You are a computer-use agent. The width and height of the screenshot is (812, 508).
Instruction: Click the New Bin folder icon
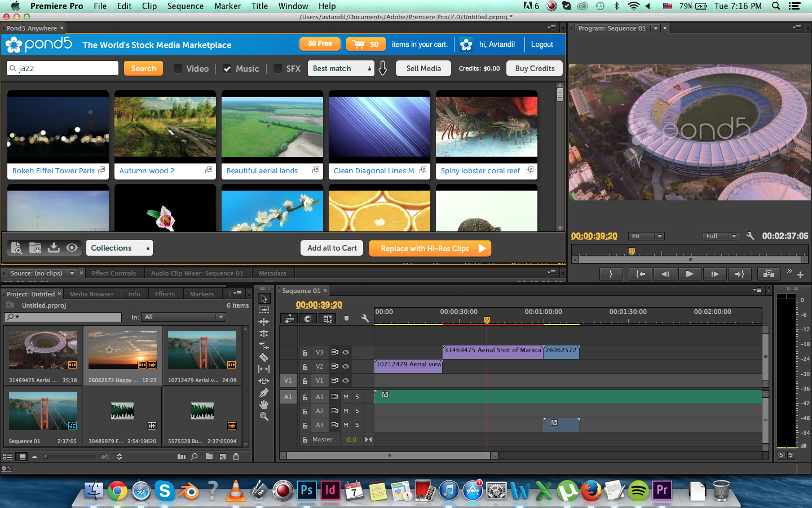[x=209, y=457]
